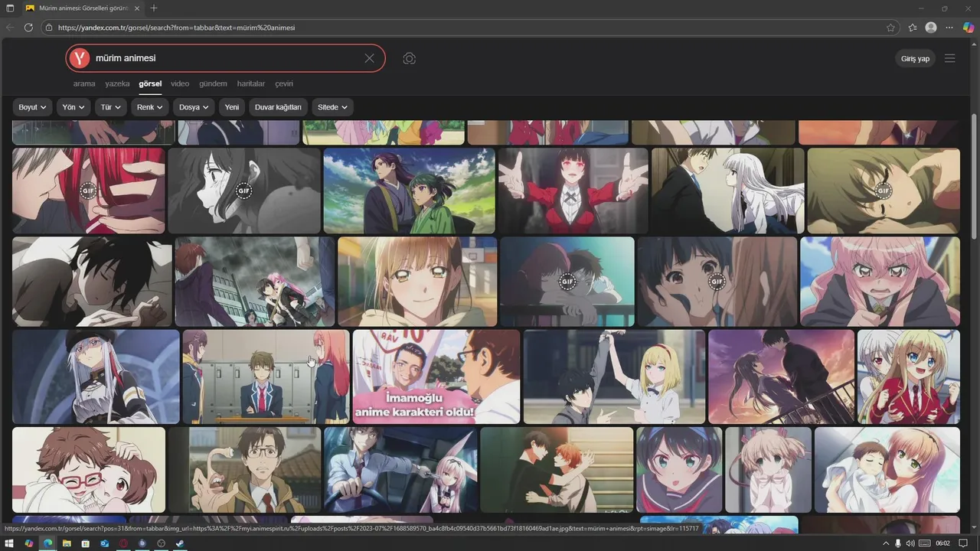Open the notification center icon
The image size is (980, 551).
pyautogui.click(x=962, y=543)
